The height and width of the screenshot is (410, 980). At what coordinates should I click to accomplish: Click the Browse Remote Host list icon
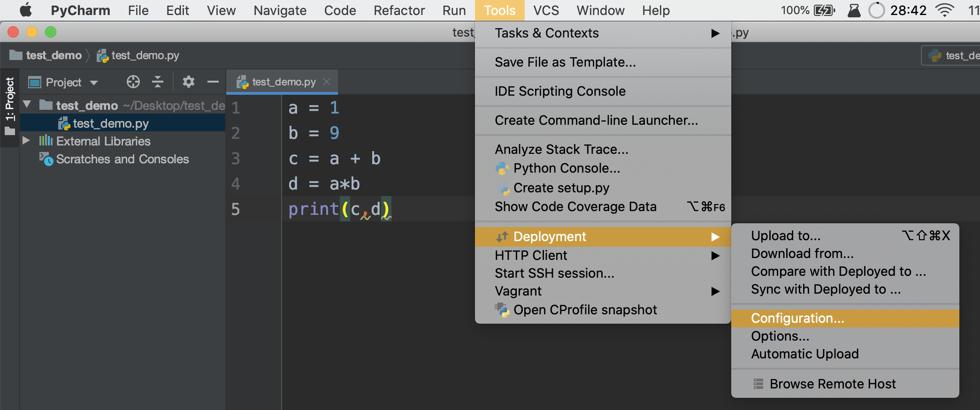tap(758, 384)
